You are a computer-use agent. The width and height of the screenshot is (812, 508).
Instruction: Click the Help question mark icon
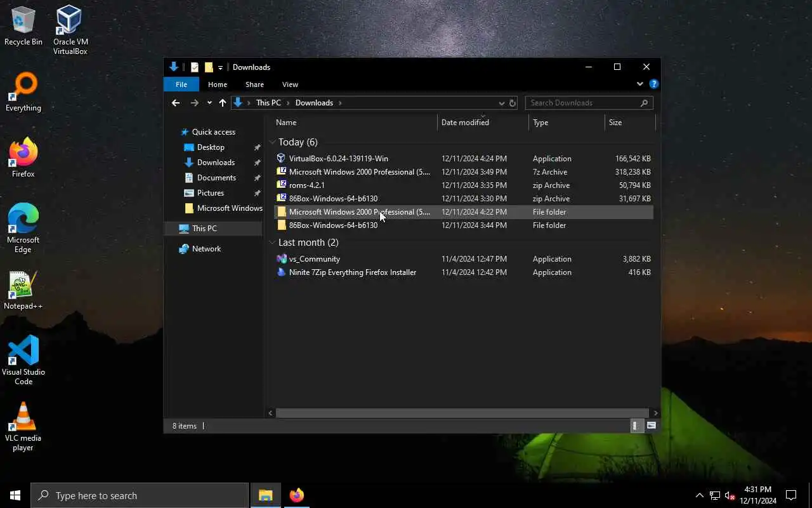pos(654,84)
